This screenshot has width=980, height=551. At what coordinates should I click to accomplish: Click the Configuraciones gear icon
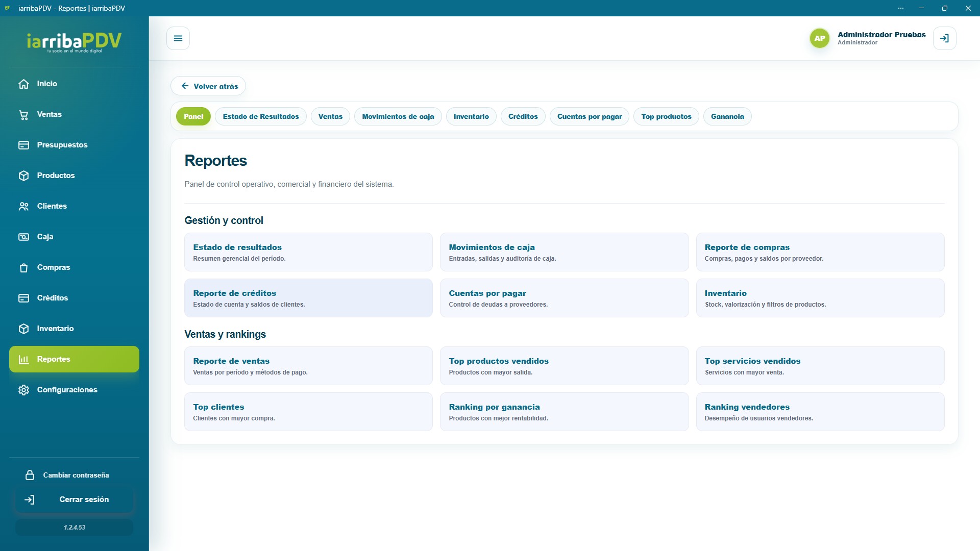click(23, 390)
